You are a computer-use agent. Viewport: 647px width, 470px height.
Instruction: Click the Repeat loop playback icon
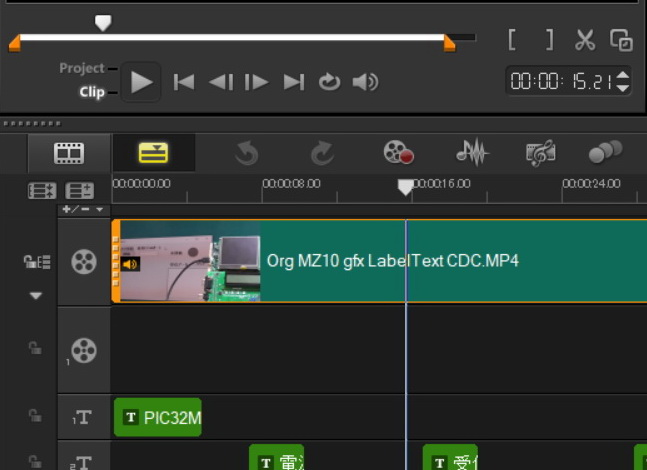[329, 82]
